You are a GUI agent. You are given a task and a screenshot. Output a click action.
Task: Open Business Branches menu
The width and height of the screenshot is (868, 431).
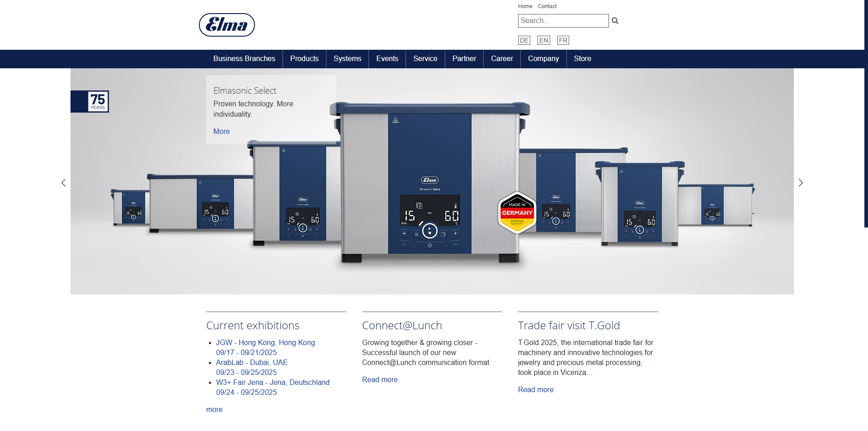(244, 59)
